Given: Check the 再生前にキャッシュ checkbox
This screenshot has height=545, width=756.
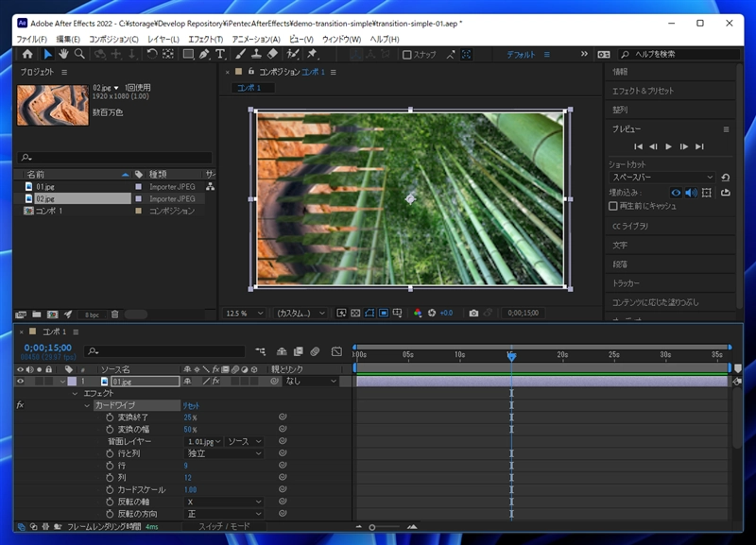Looking at the screenshot, I should [x=613, y=206].
